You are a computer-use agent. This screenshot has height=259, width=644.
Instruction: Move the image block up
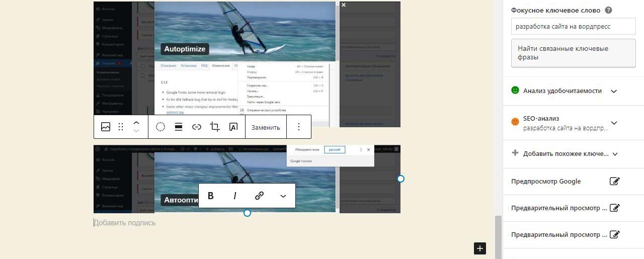pyautogui.click(x=136, y=123)
